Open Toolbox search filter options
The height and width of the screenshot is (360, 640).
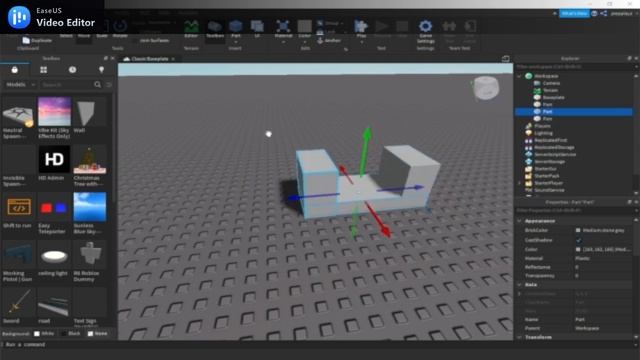[109, 84]
